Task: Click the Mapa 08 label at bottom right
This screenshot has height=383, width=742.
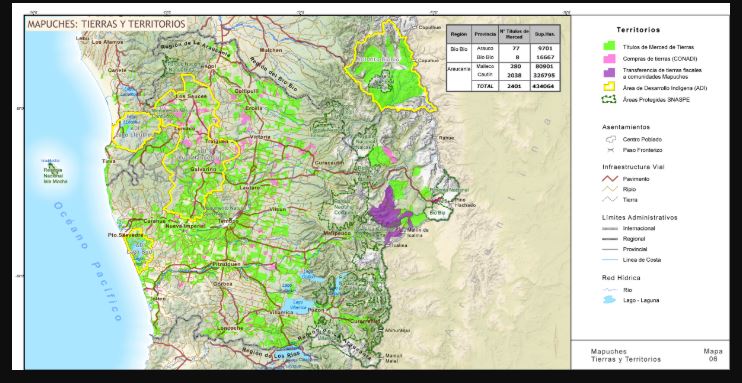Action: [x=713, y=355]
